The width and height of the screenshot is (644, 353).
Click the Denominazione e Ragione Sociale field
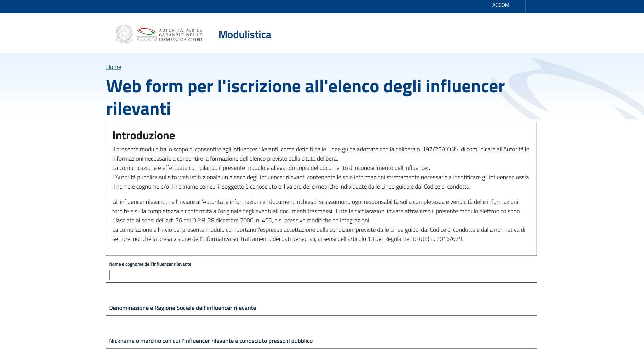tap(321, 308)
